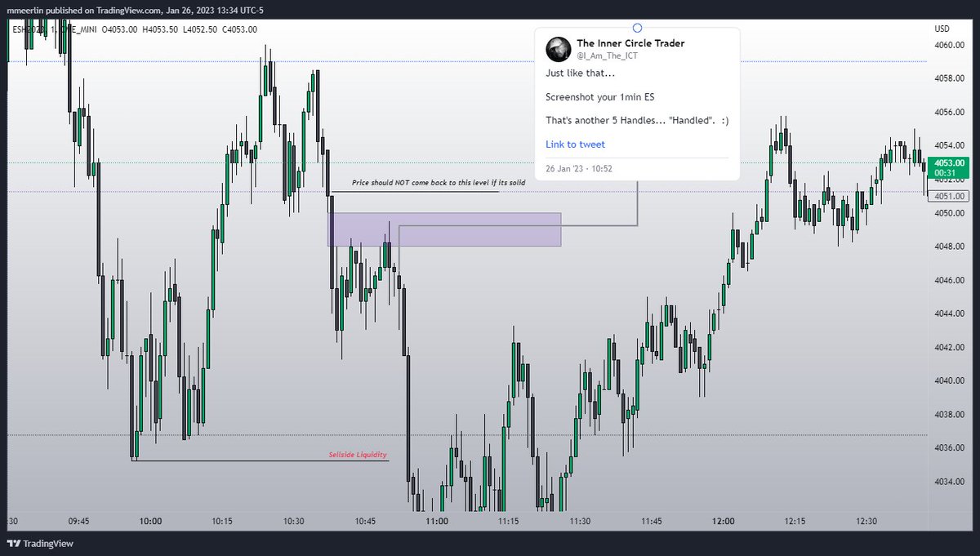The height and width of the screenshot is (556, 980).
Task: Click the 4034.00 price axis value
Action: tap(950, 481)
